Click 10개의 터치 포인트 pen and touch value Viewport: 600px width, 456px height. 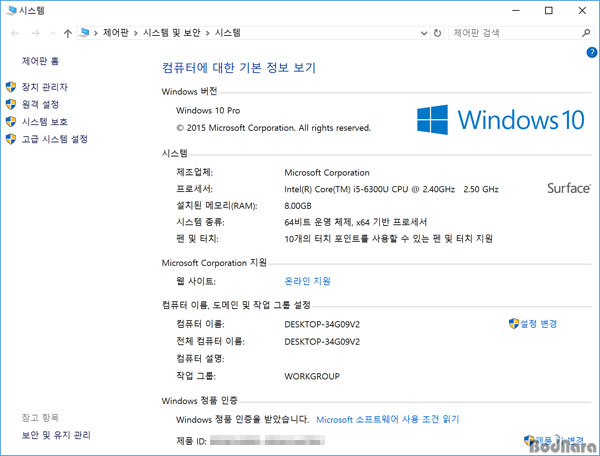coord(388,239)
